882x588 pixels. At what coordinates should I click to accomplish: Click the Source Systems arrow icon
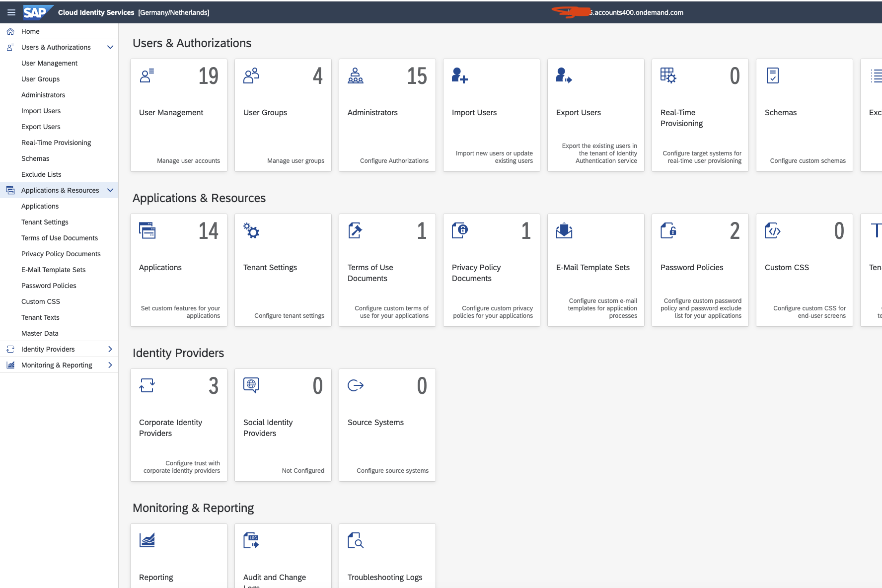[356, 385]
